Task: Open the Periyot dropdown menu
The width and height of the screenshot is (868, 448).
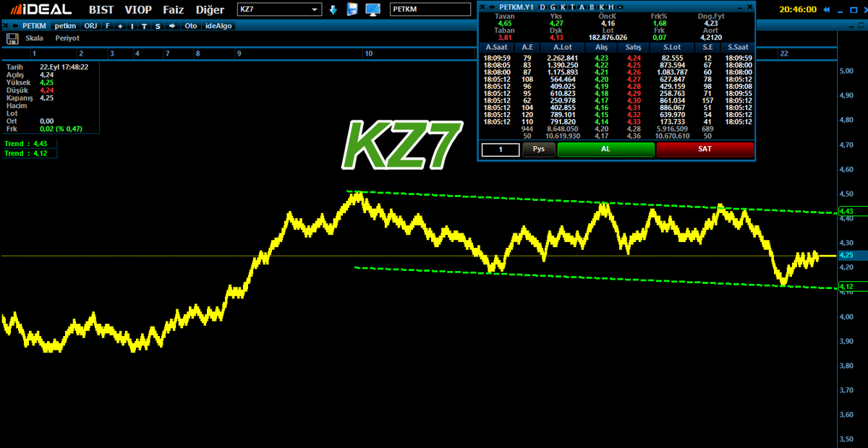Action: [x=67, y=38]
